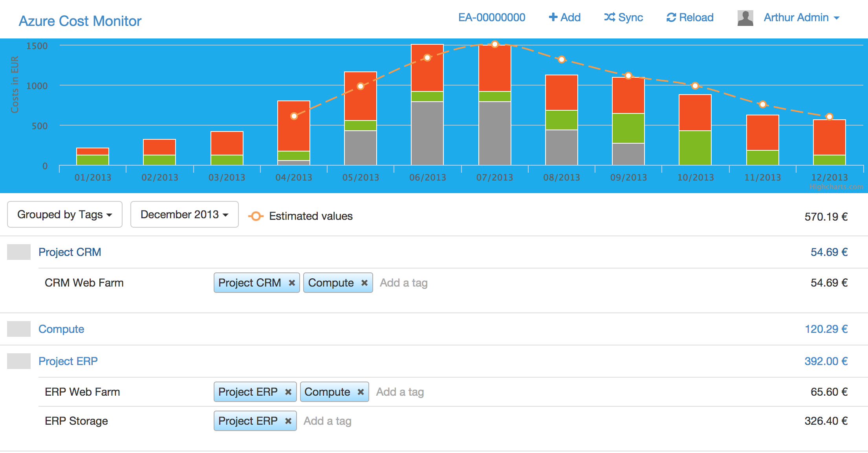Viewport: 868px width, 453px height.
Task: Expand the Compute group
Action: click(61, 329)
